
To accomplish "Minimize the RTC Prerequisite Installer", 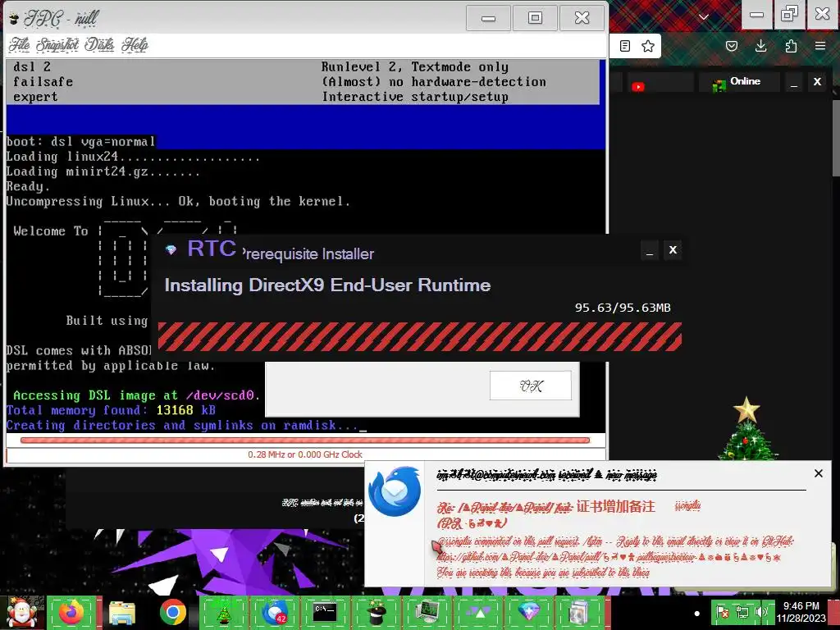I will point(650,250).
